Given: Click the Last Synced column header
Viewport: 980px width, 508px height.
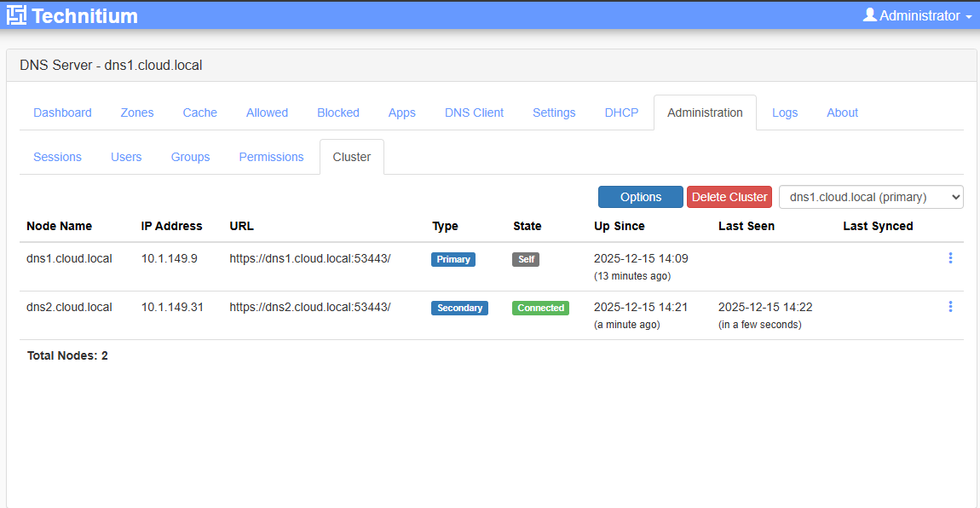Looking at the screenshot, I should [x=878, y=226].
